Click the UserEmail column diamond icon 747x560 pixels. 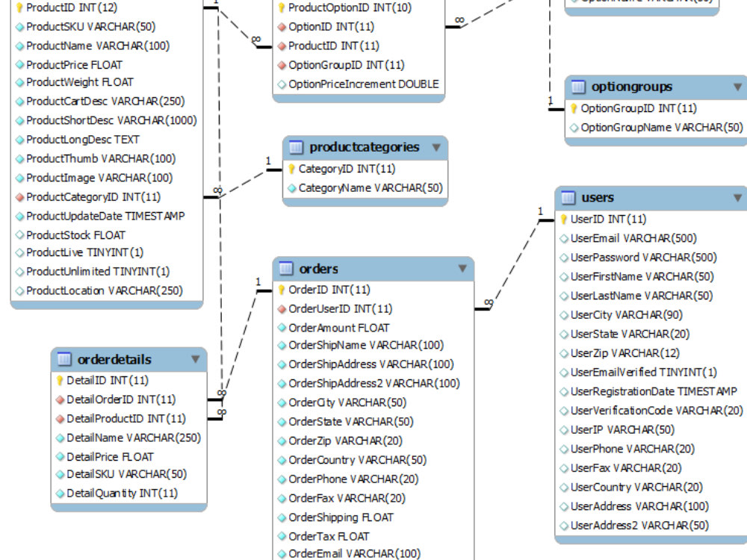click(x=564, y=239)
